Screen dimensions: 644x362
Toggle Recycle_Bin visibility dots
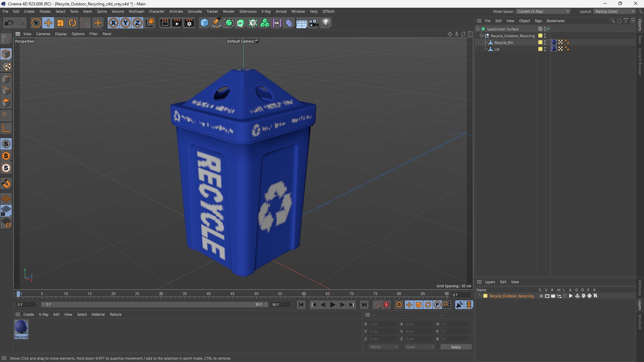pos(545,43)
